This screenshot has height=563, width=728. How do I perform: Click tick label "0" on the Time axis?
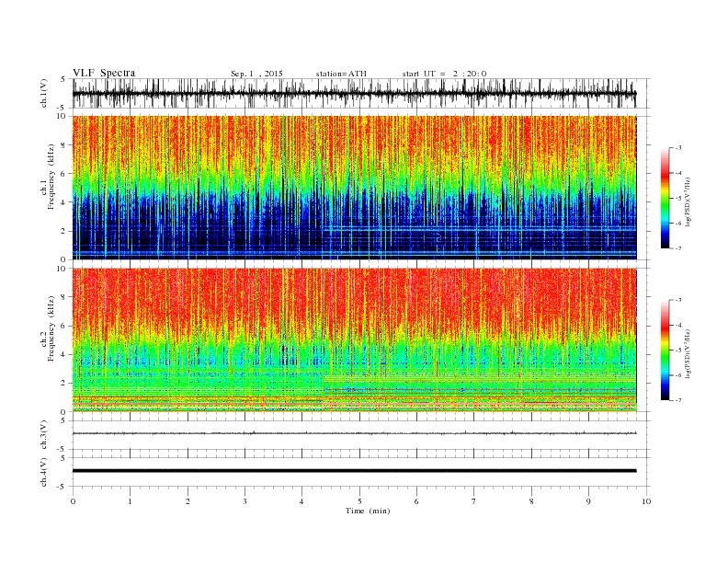73,501
